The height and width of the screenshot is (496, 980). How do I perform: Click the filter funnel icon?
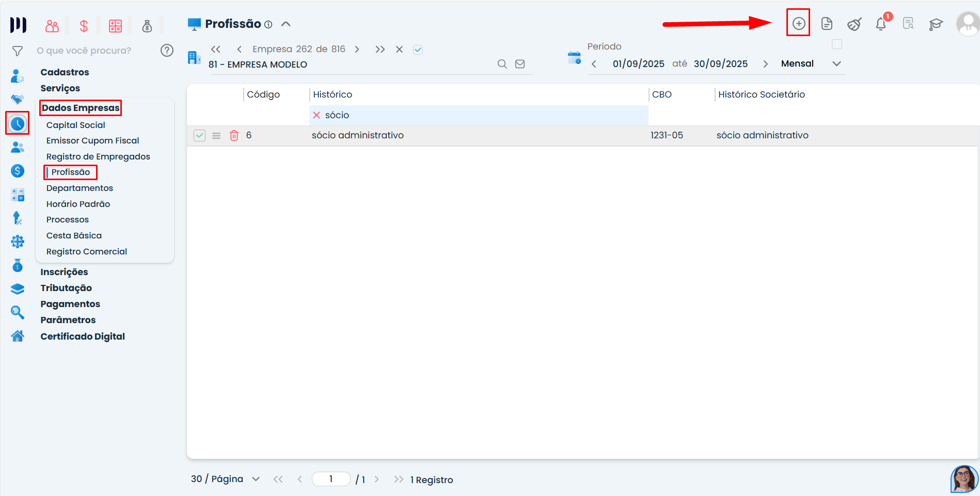pyautogui.click(x=18, y=51)
